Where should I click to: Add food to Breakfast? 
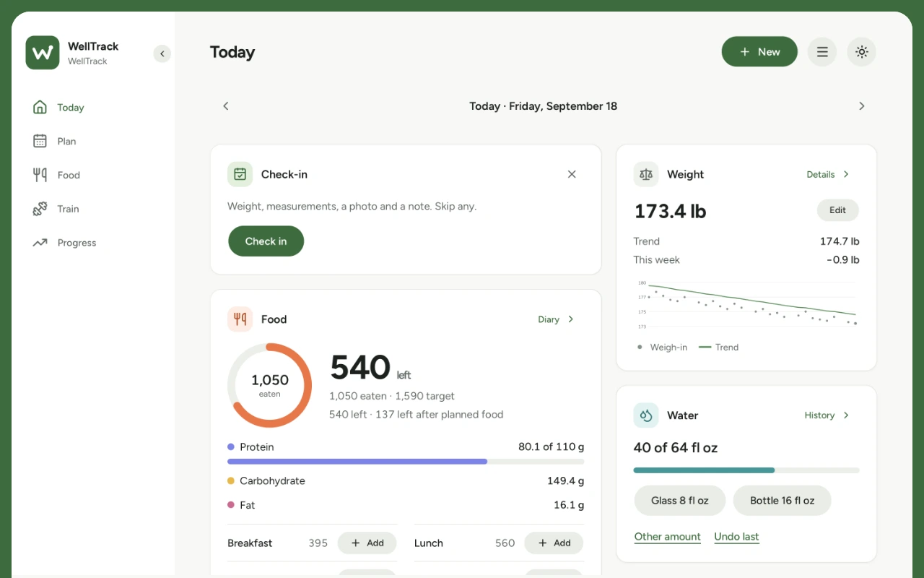click(367, 543)
